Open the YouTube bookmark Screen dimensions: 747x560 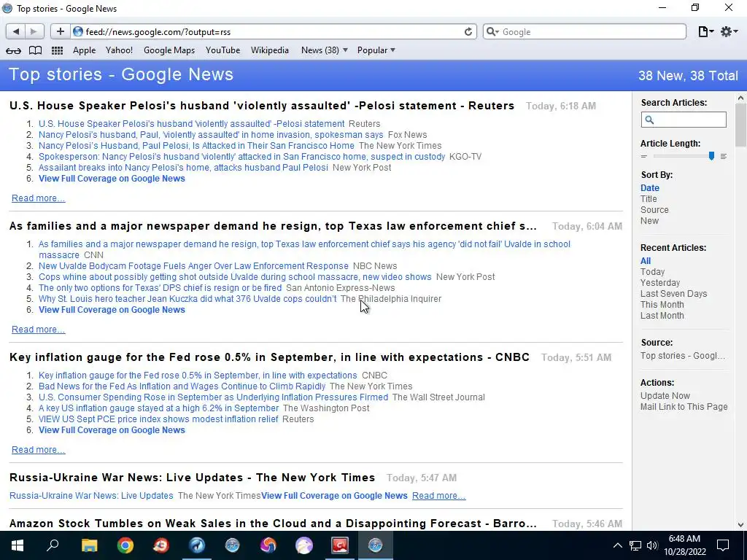click(222, 50)
